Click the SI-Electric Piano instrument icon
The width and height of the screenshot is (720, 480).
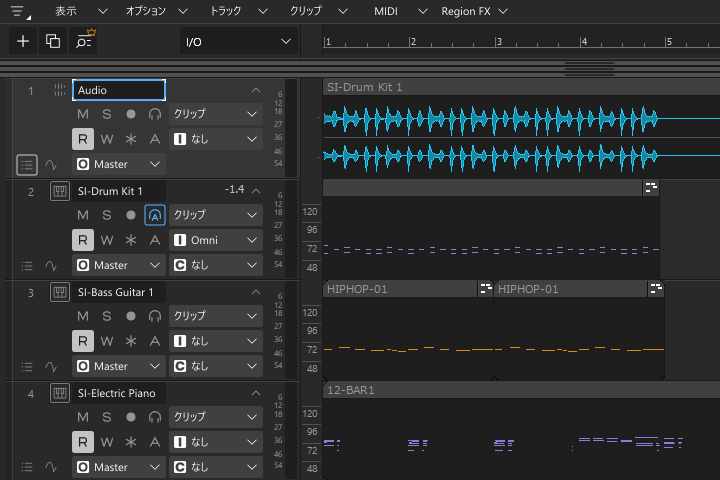click(60, 393)
